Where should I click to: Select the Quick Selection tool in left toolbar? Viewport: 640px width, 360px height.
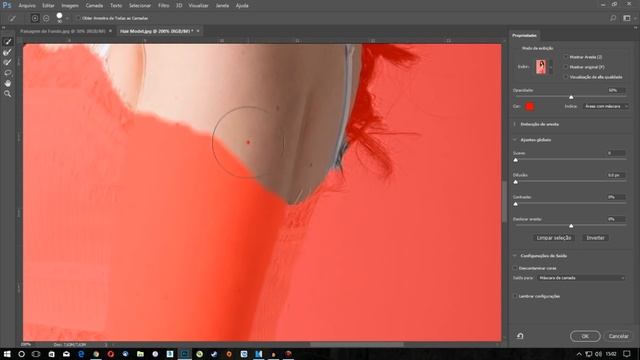7,42
